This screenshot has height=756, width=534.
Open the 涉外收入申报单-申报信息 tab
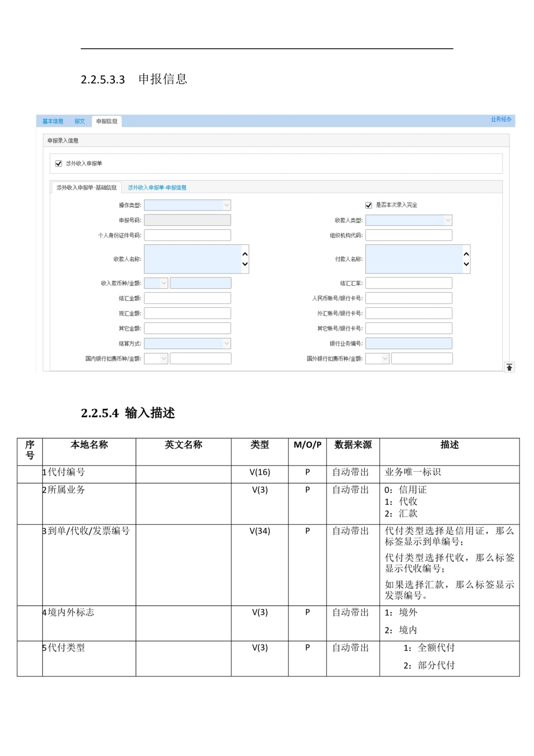[x=157, y=188]
